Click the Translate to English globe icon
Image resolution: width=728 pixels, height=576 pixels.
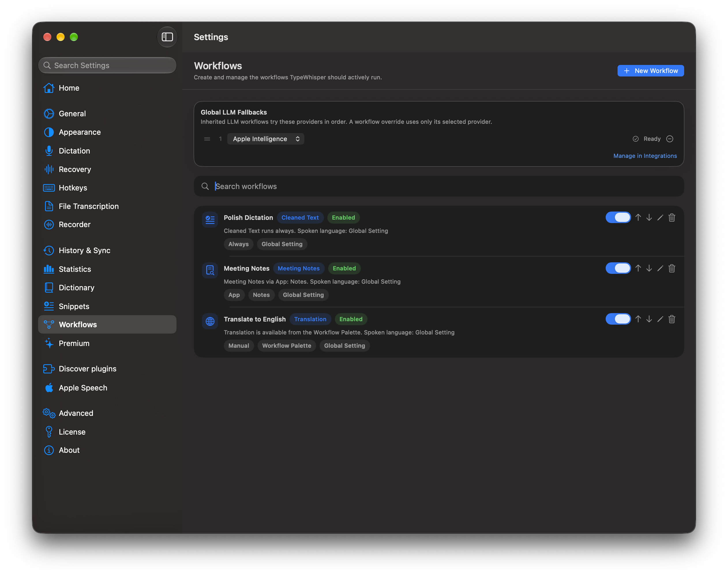pos(210,321)
